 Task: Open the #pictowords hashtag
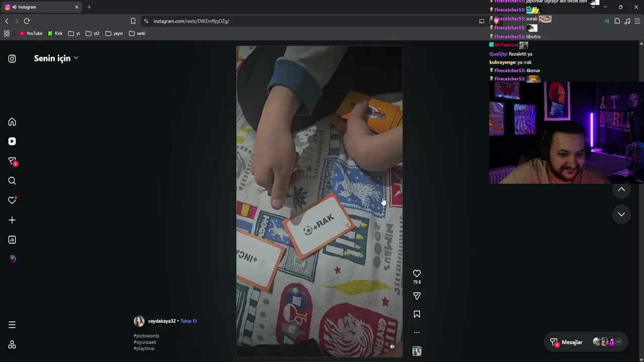click(x=146, y=336)
